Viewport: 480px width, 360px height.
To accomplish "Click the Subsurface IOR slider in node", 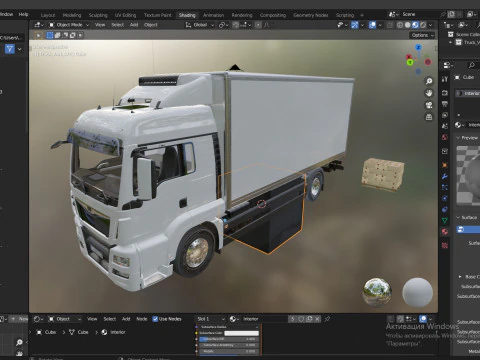I will pyautogui.click(x=228, y=339).
